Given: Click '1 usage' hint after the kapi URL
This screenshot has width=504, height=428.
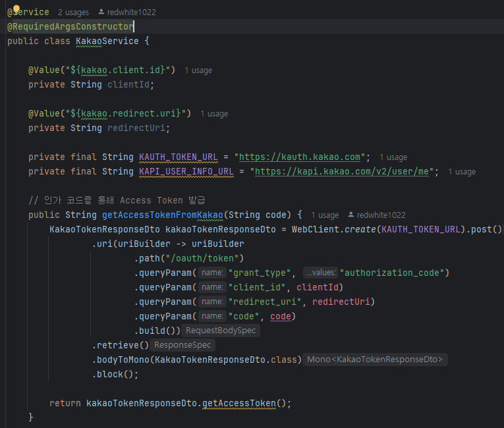Looking at the screenshot, I should [462, 172].
